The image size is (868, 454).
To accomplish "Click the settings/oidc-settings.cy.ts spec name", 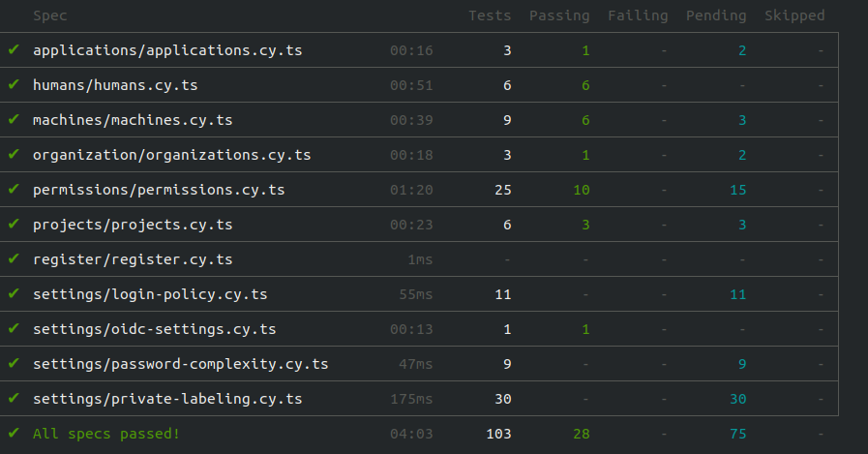I will (154, 329).
